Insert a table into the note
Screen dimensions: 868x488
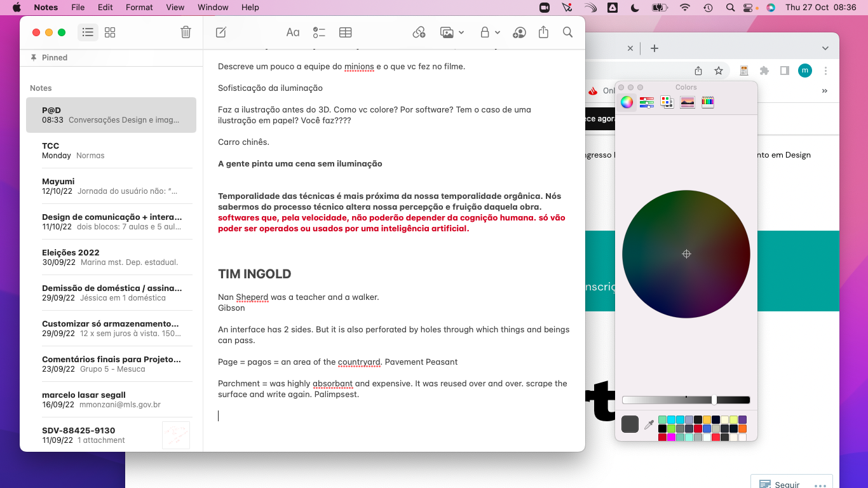pos(345,32)
